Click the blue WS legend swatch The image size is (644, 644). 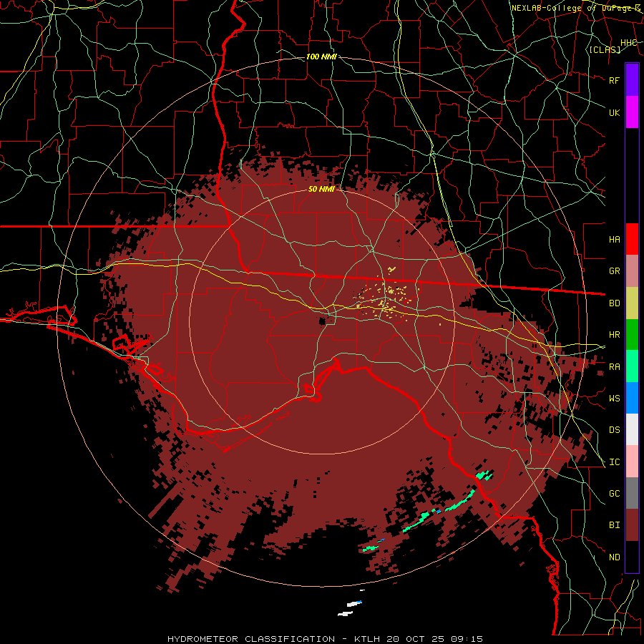632,398
